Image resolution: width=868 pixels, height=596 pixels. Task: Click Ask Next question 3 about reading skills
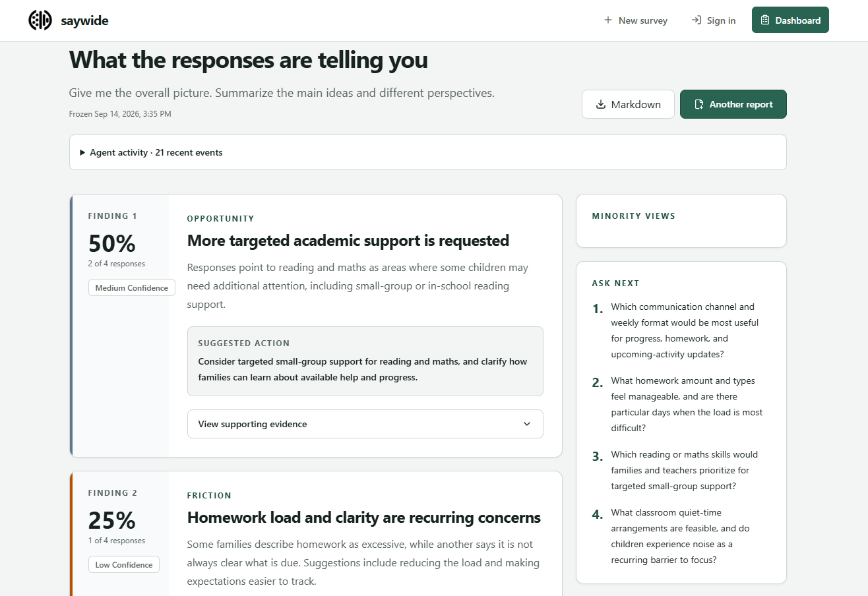684,470
